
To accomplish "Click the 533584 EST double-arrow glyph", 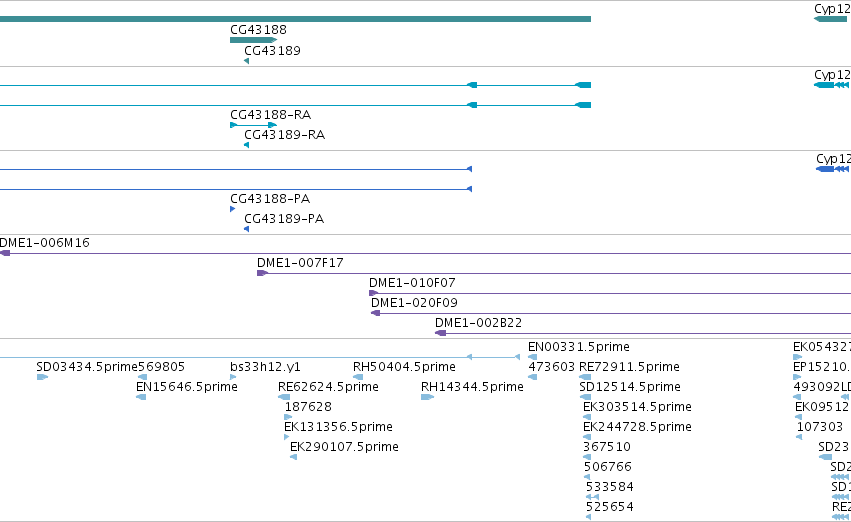I will tap(593, 497).
